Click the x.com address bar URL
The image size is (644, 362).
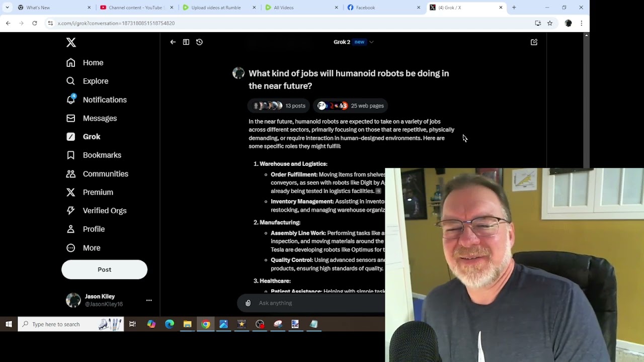116,23
